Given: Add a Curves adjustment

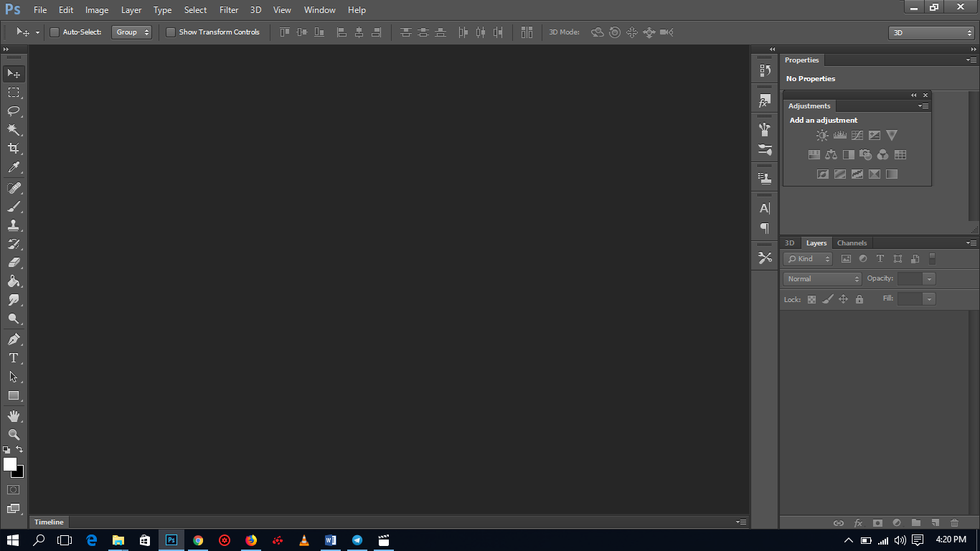Looking at the screenshot, I should coord(857,135).
